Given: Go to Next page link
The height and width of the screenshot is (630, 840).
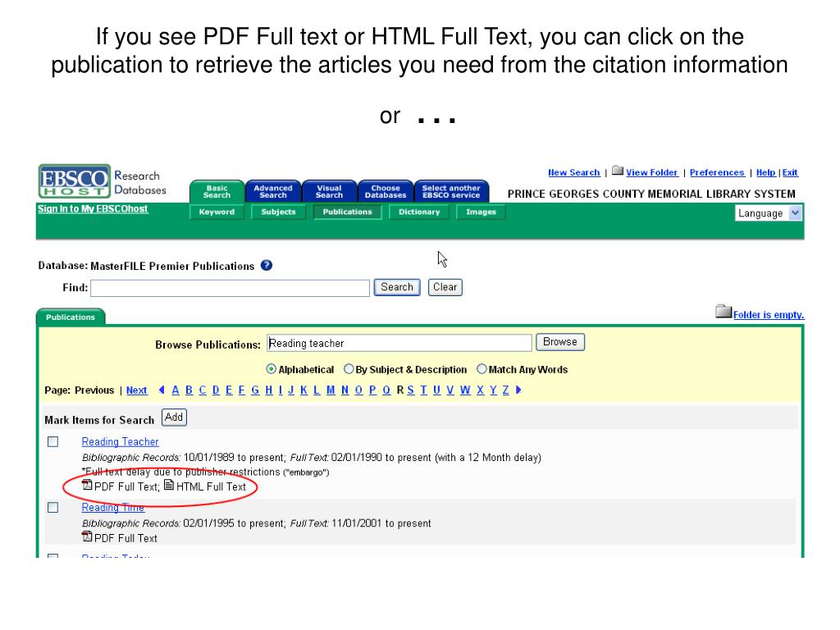Looking at the screenshot, I should [137, 390].
